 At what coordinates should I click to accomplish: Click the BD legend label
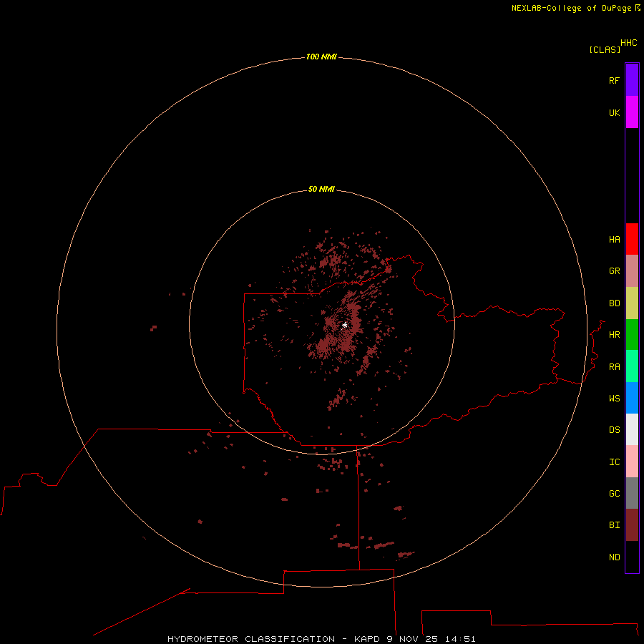(x=614, y=303)
